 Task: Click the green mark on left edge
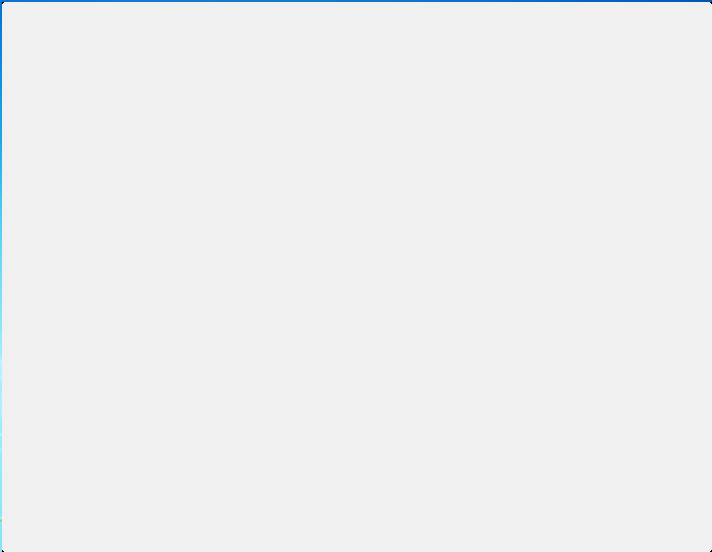point(1,520)
